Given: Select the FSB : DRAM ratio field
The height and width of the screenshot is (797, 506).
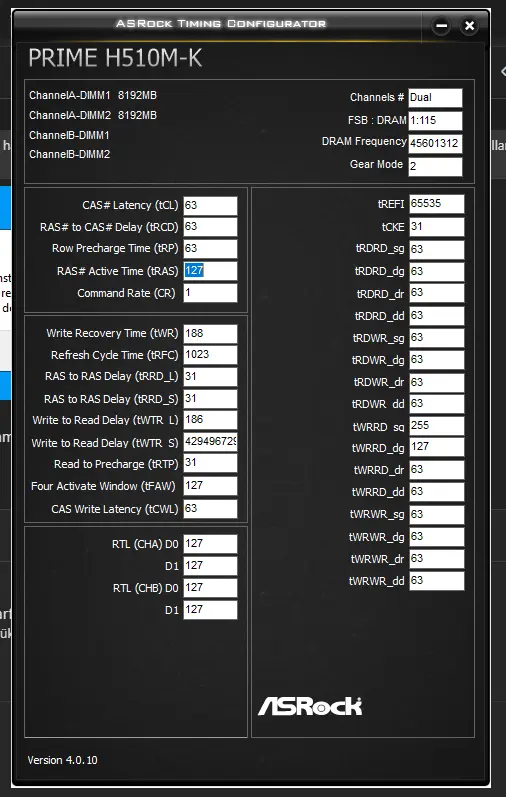Looking at the screenshot, I should (435, 120).
